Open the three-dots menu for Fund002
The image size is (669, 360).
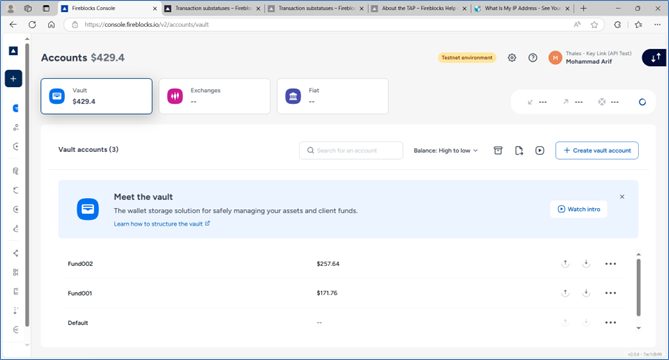click(611, 264)
